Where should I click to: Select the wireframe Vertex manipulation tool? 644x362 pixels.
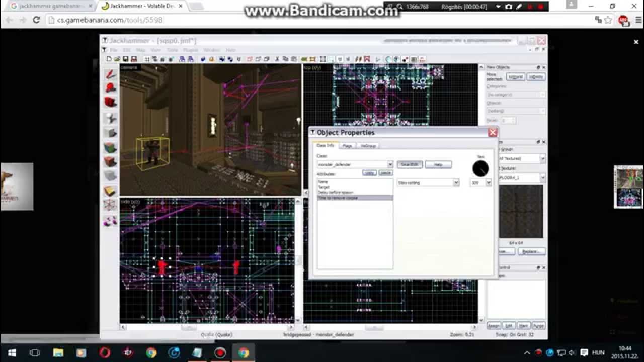pos(110,206)
